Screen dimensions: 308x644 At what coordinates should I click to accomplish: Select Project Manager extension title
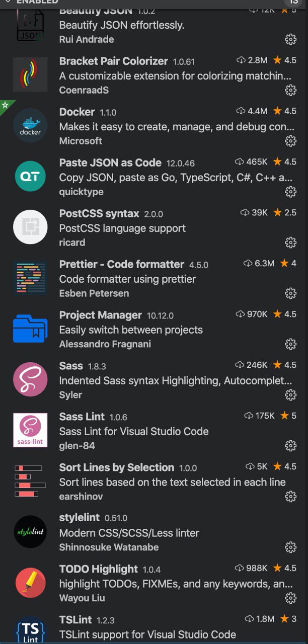pos(101,315)
